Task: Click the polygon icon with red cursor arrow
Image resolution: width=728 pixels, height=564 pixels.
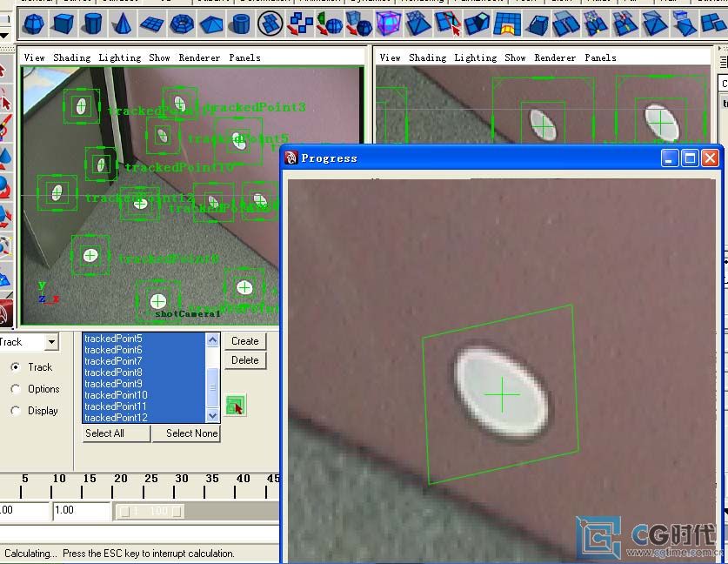Action: 448,23
